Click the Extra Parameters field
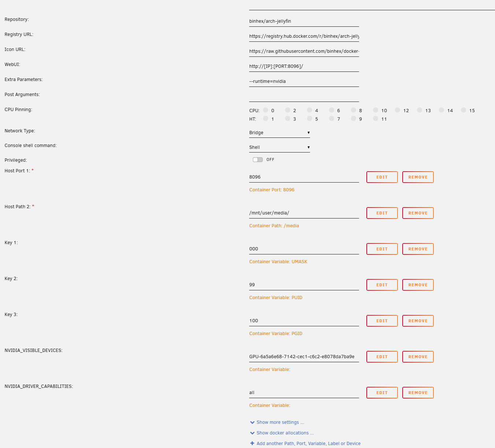Viewport: 495px width, 448px height. 304,81
